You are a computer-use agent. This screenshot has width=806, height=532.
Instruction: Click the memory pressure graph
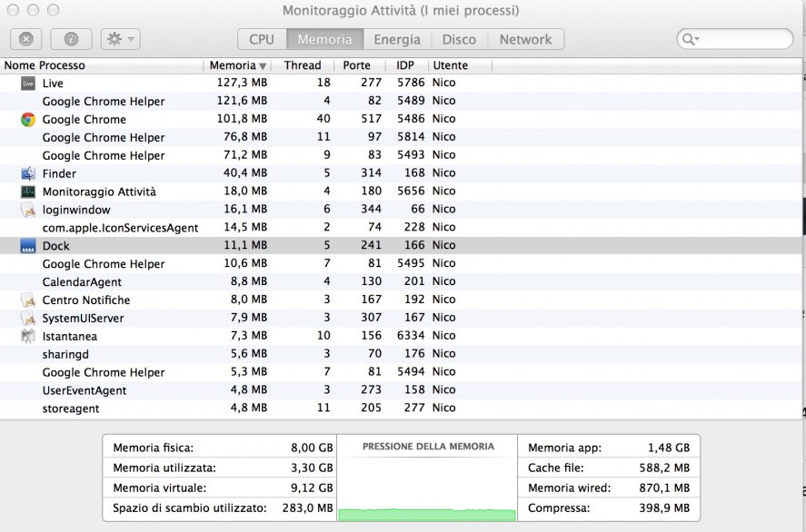point(427,488)
